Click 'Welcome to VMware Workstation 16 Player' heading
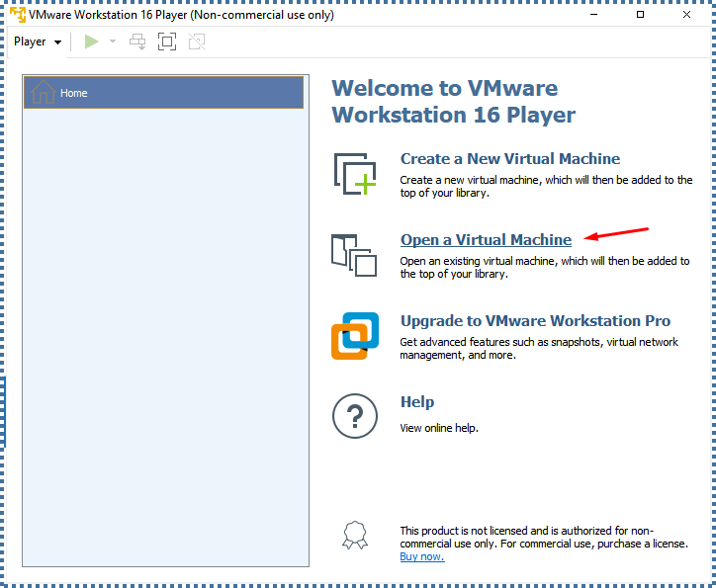Image resolution: width=716 pixels, height=588 pixels. click(x=454, y=101)
